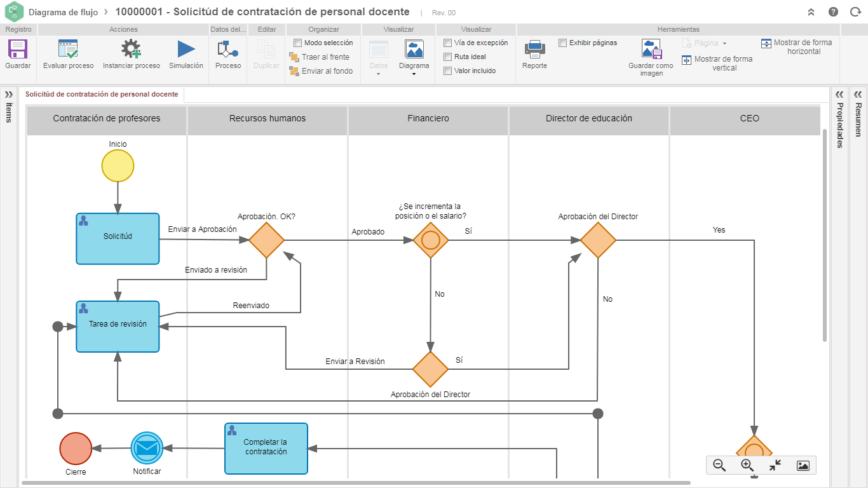
Task: Toggle the Valor incluido checkbox
Action: [448, 71]
